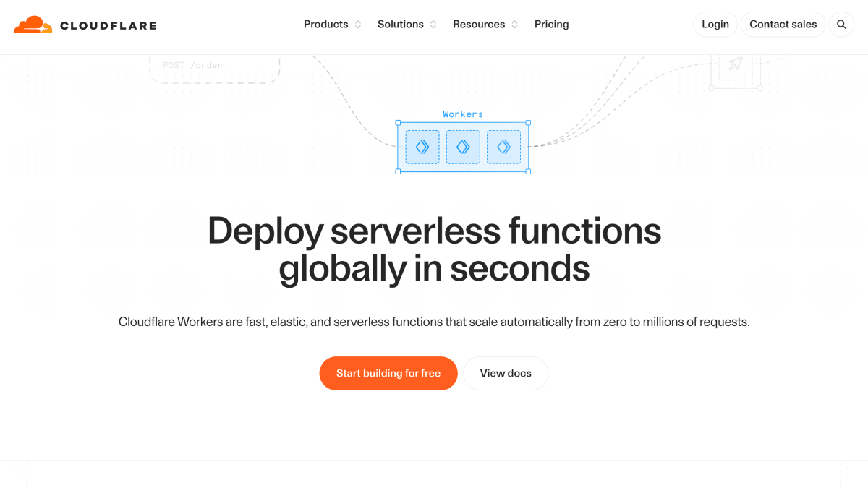The height and width of the screenshot is (488, 868).
Task: Click the Workers diagram label
Action: tap(463, 114)
